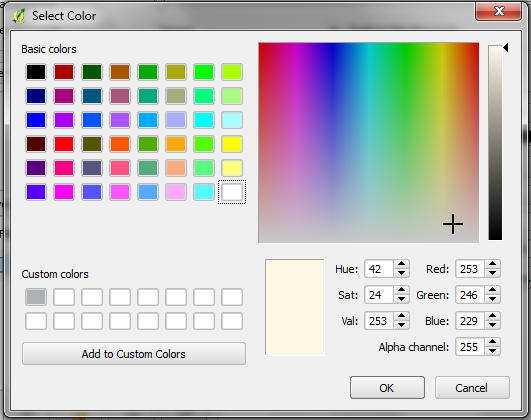Close the Select Color dialog

(498, 11)
